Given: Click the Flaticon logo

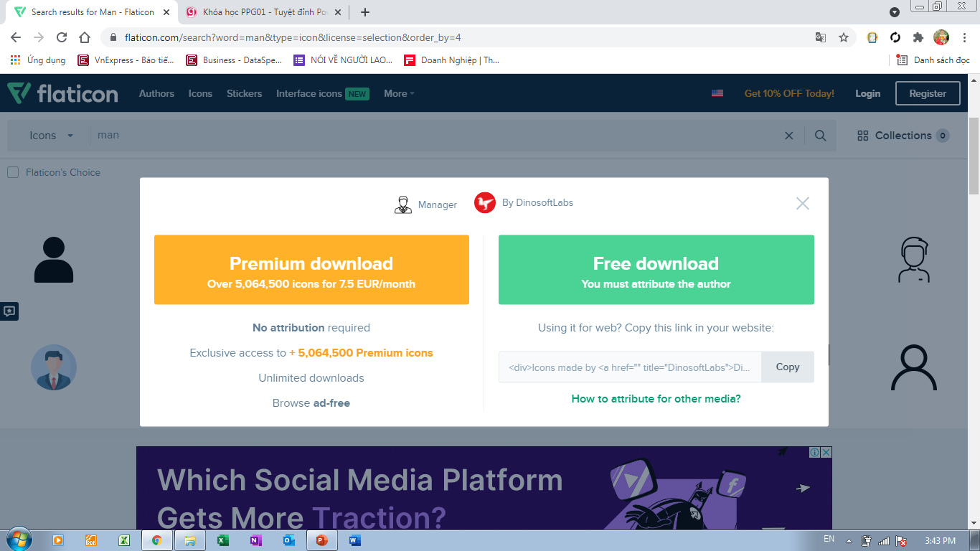Looking at the screenshot, I should pyautogui.click(x=62, y=93).
